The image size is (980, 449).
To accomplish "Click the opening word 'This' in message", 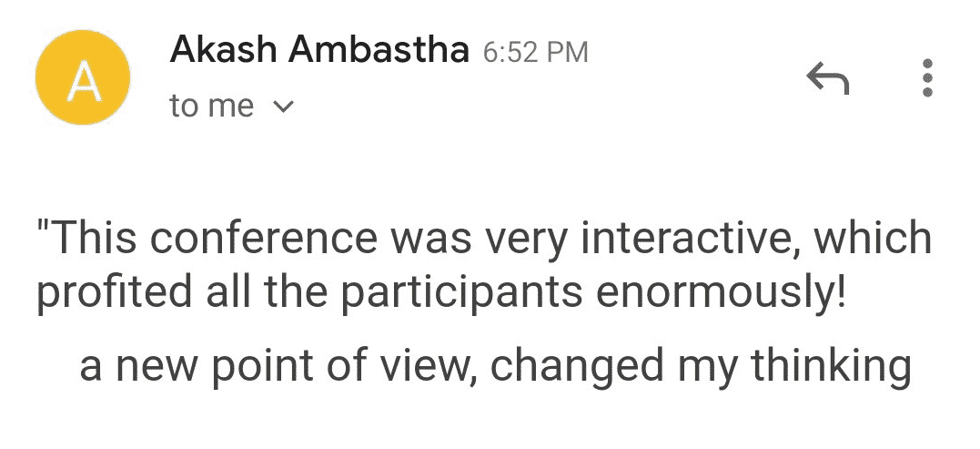I will (x=92, y=239).
